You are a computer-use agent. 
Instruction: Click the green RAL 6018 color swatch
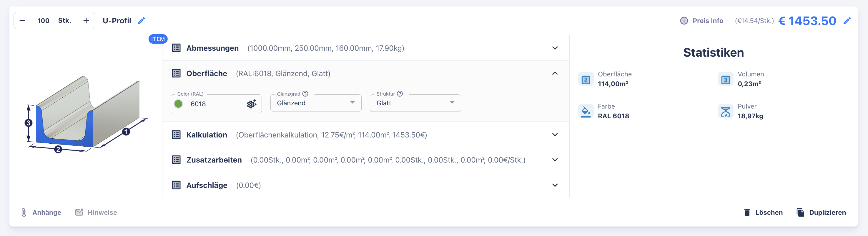pos(178,104)
